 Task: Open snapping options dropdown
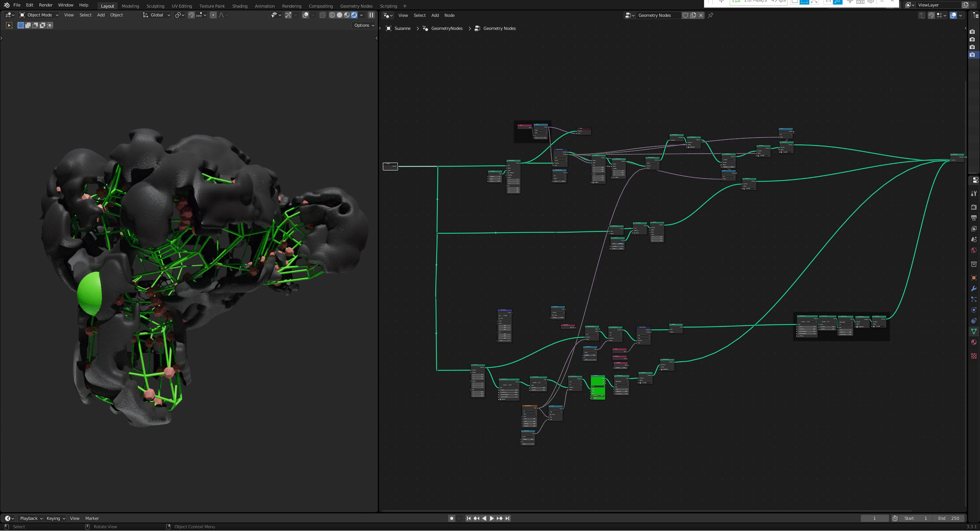point(201,15)
